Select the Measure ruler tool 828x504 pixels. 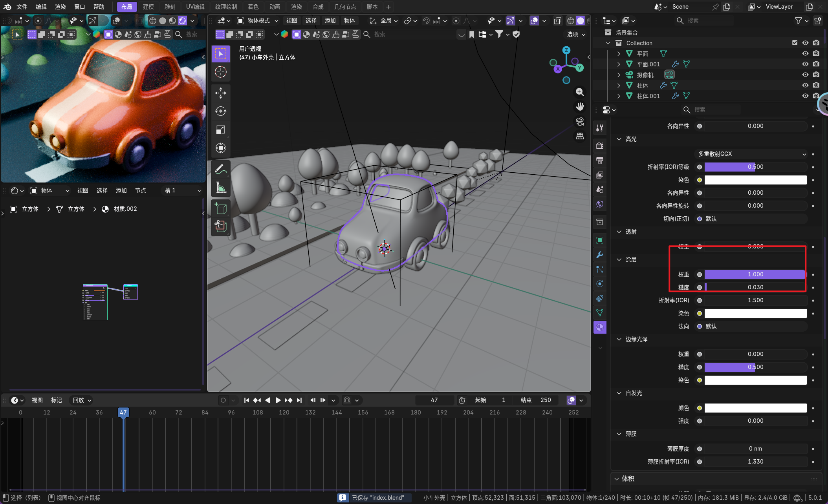pos(221,188)
